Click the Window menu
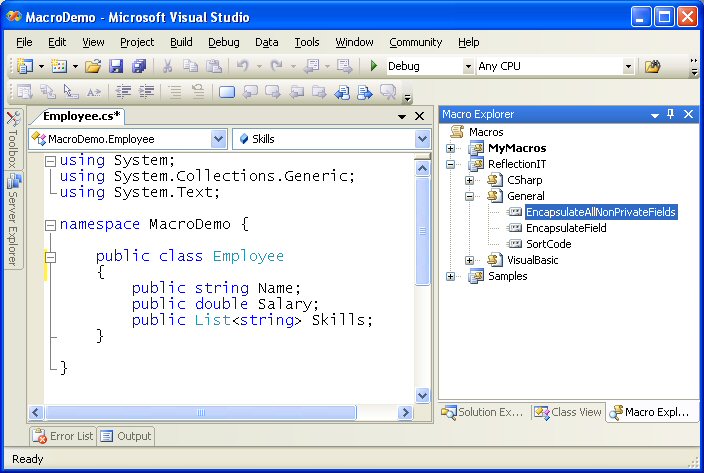 tap(354, 42)
